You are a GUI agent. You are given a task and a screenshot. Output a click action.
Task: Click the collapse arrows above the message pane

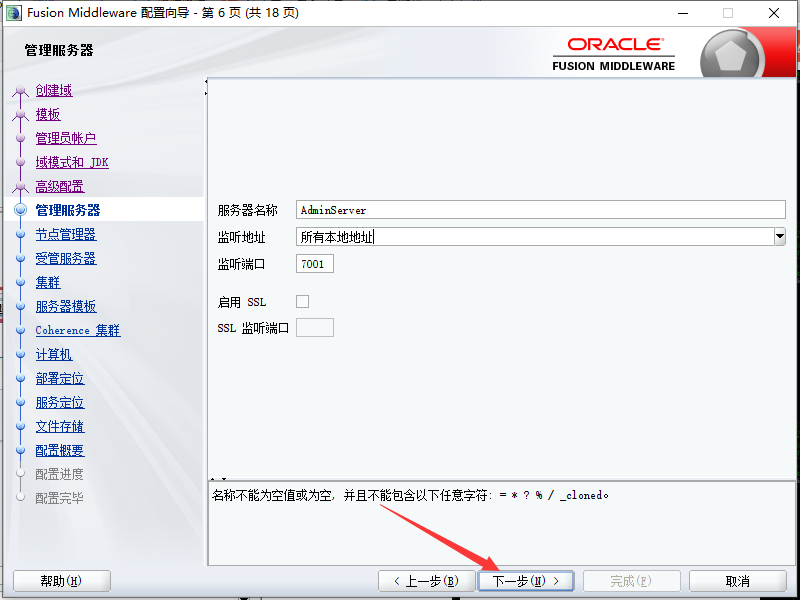(219, 479)
